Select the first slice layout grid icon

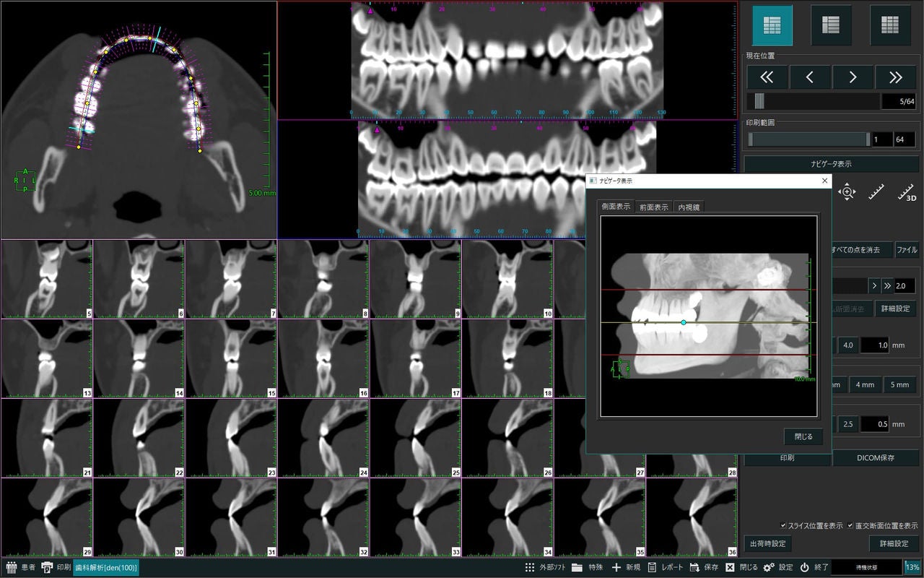click(772, 25)
